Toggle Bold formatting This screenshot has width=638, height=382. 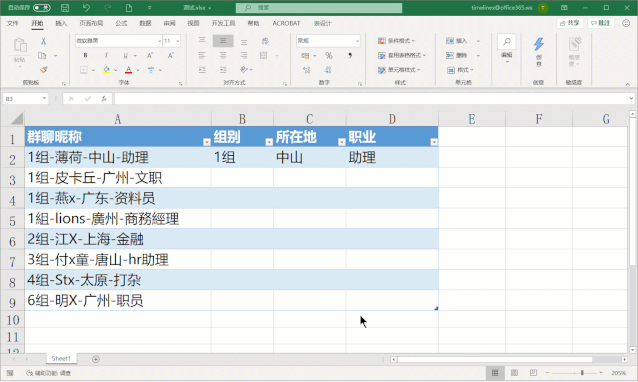coord(85,55)
